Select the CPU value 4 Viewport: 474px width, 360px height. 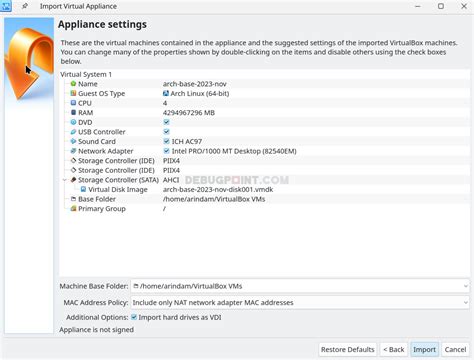(x=165, y=103)
